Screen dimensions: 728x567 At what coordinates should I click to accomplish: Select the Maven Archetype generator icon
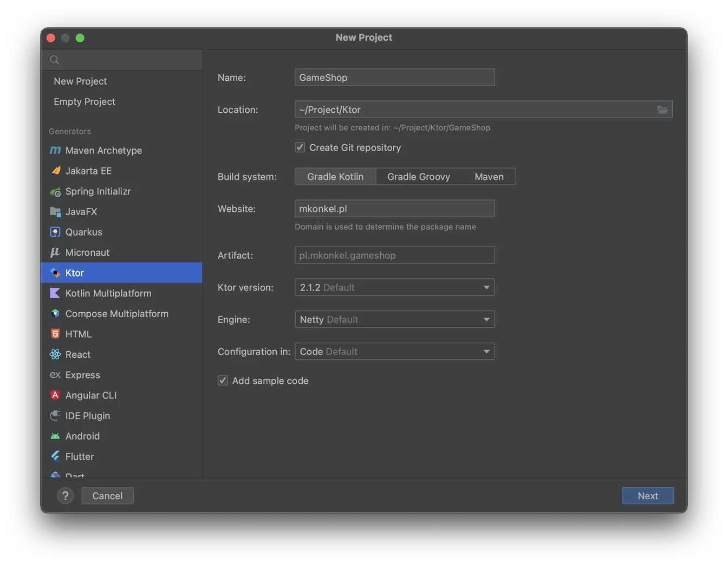[55, 150]
